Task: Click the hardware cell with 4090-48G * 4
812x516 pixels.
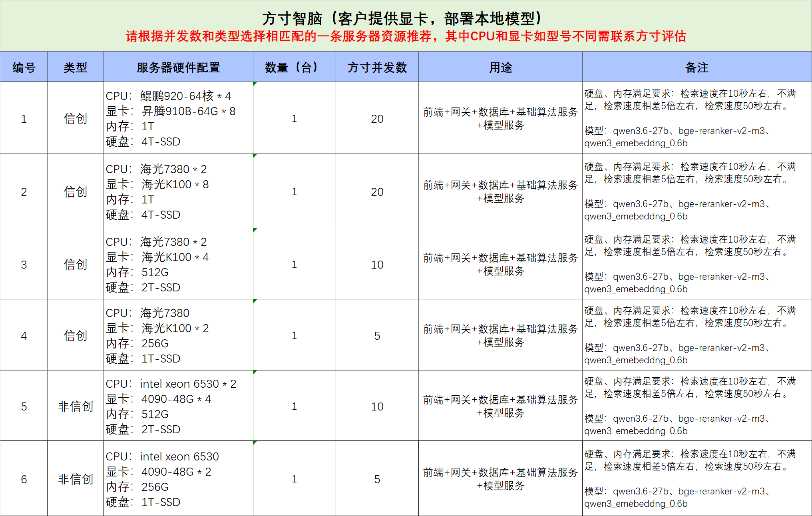Action: (x=178, y=406)
